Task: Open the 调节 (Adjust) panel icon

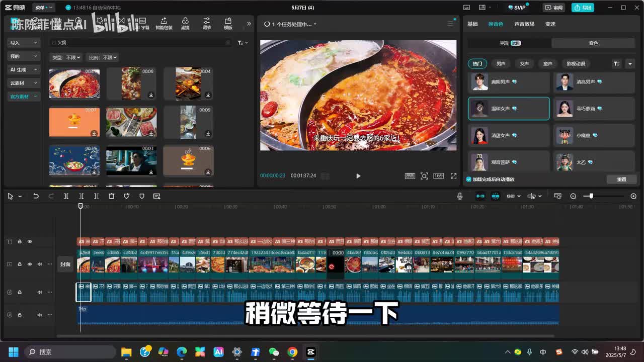Action: pos(207,23)
